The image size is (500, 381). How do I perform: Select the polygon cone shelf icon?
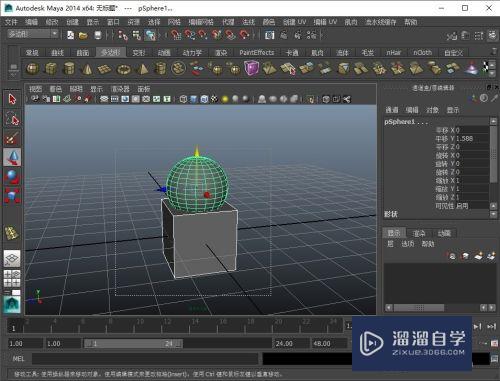(87, 69)
